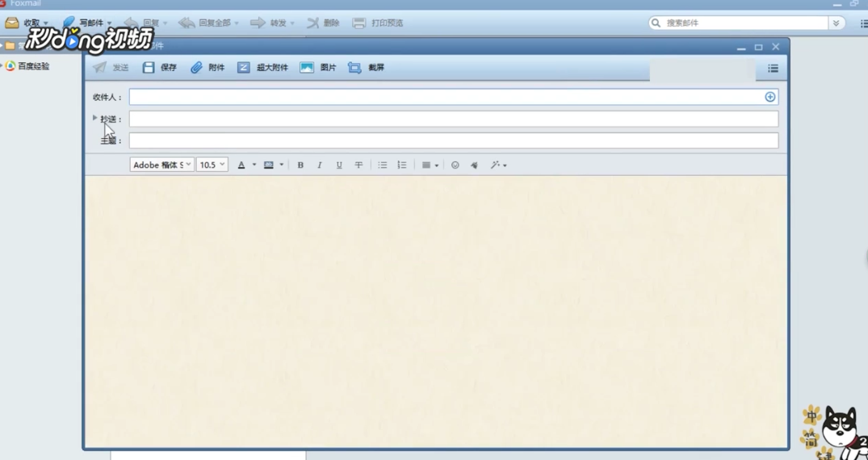
Task: Insert a picture with the 图片 icon
Action: coord(307,68)
